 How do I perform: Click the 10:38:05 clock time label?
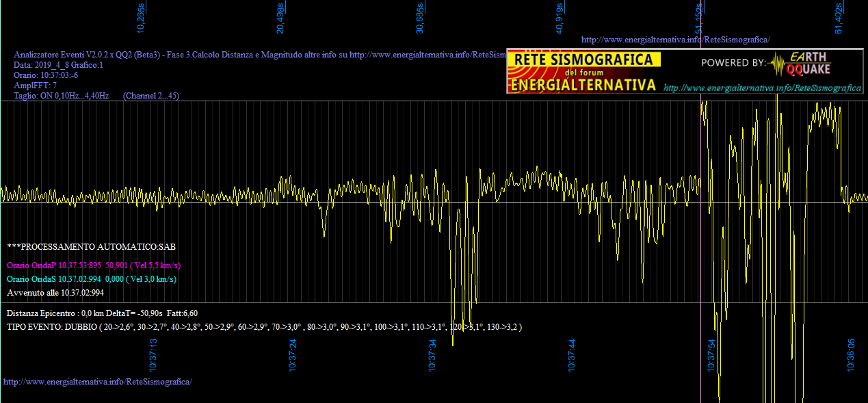pos(851,354)
